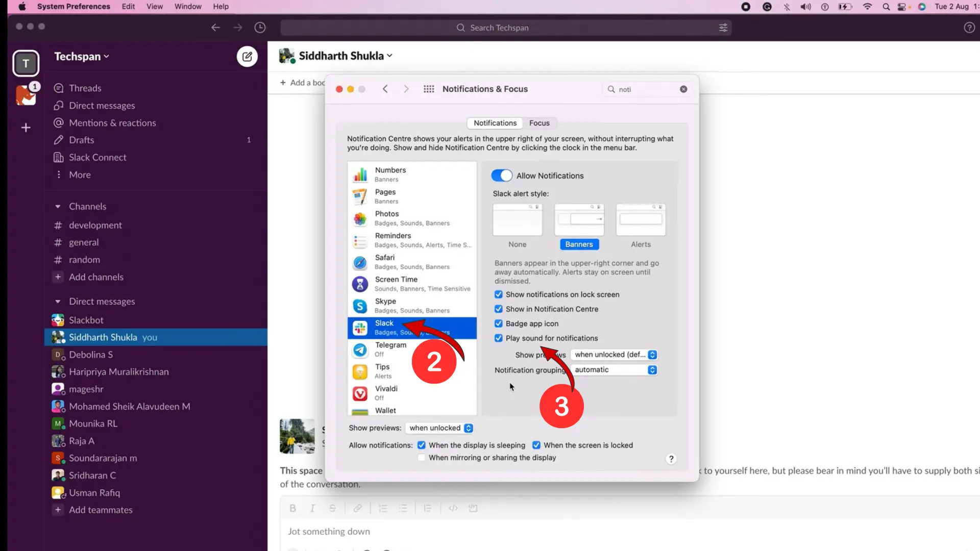
Task: Open Slack's Show previews dropdown
Action: 614,355
